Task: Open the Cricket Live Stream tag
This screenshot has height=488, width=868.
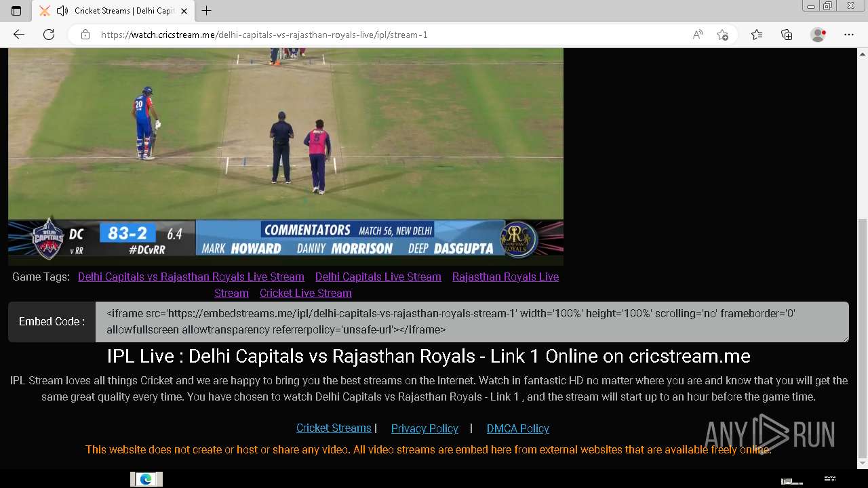Action: click(306, 293)
